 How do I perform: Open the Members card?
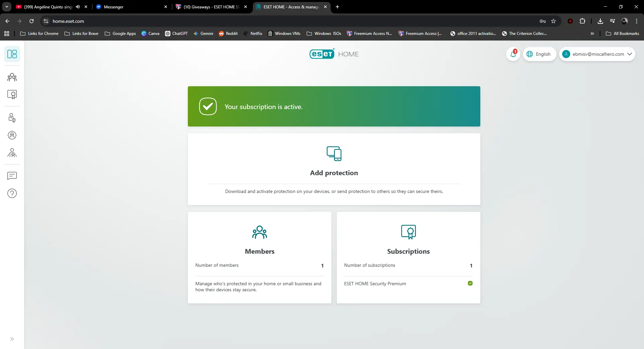(x=260, y=258)
